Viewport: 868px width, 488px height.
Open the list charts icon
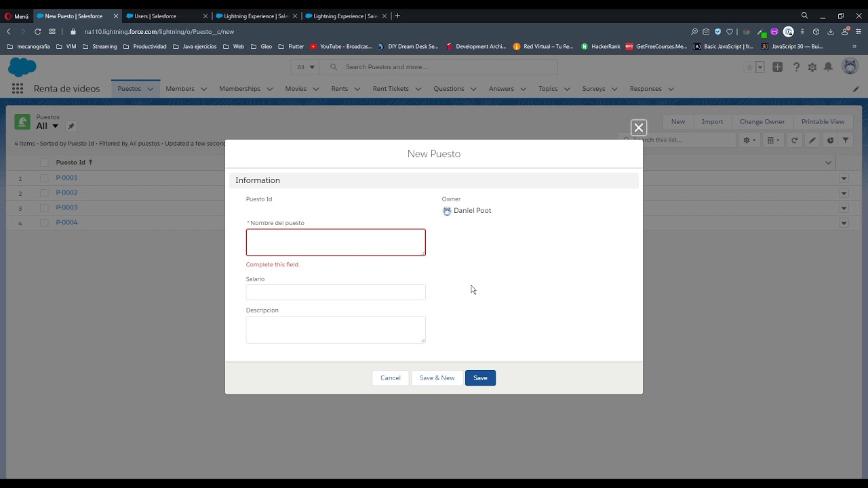pyautogui.click(x=830, y=140)
